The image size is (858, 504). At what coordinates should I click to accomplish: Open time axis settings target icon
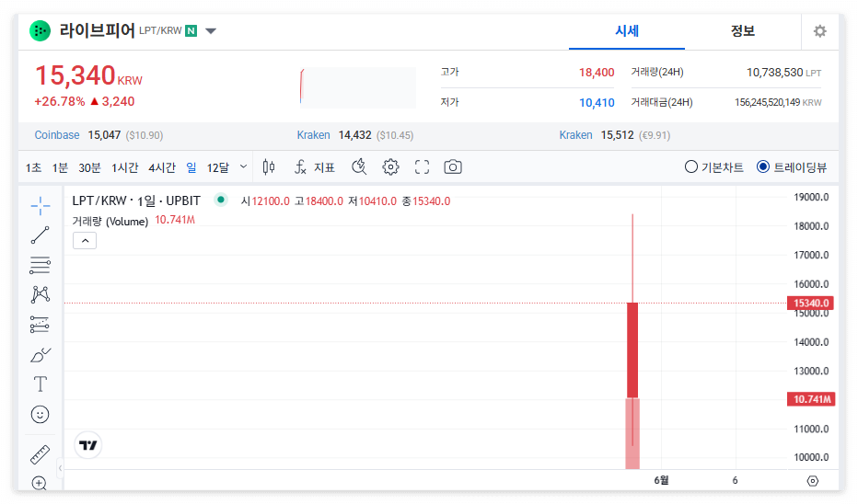(x=813, y=480)
